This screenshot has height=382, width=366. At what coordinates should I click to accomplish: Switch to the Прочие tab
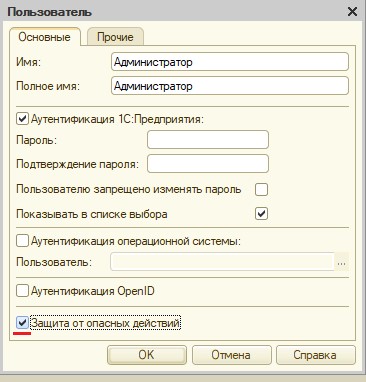click(115, 37)
